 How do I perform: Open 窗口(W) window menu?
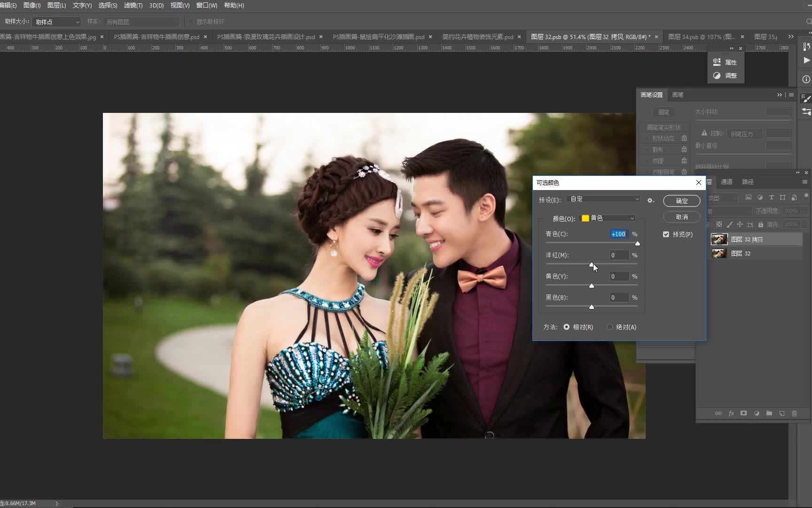click(x=207, y=5)
